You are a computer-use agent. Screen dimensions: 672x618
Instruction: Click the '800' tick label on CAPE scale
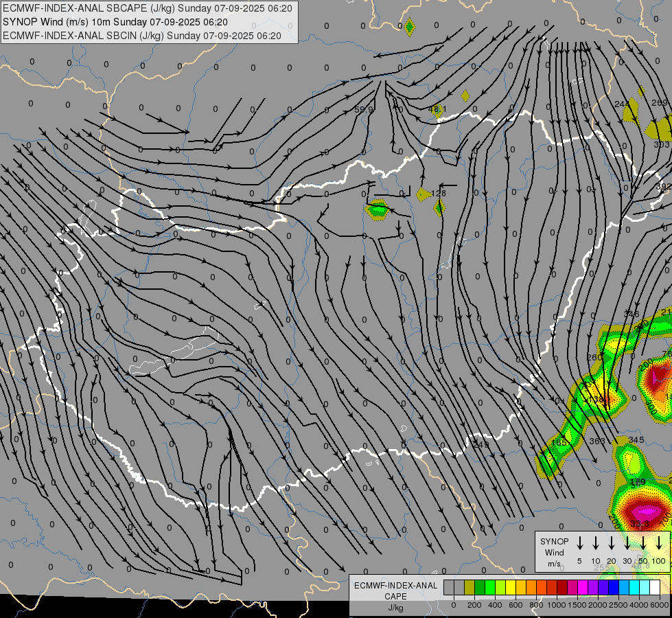pos(536,605)
